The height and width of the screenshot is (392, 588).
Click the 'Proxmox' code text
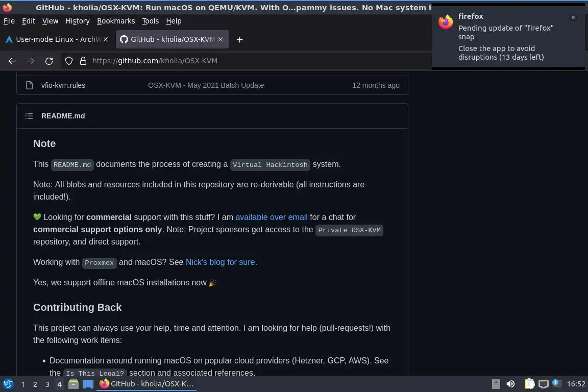coord(99,262)
